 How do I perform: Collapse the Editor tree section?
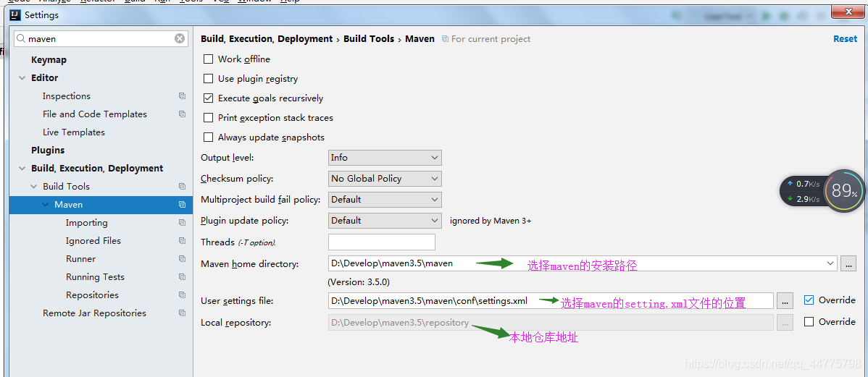point(22,78)
